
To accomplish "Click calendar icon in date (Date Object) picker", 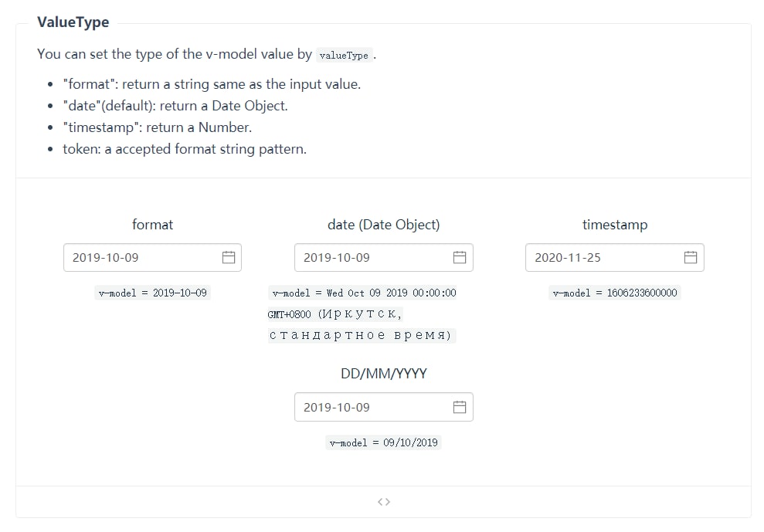I will point(460,257).
